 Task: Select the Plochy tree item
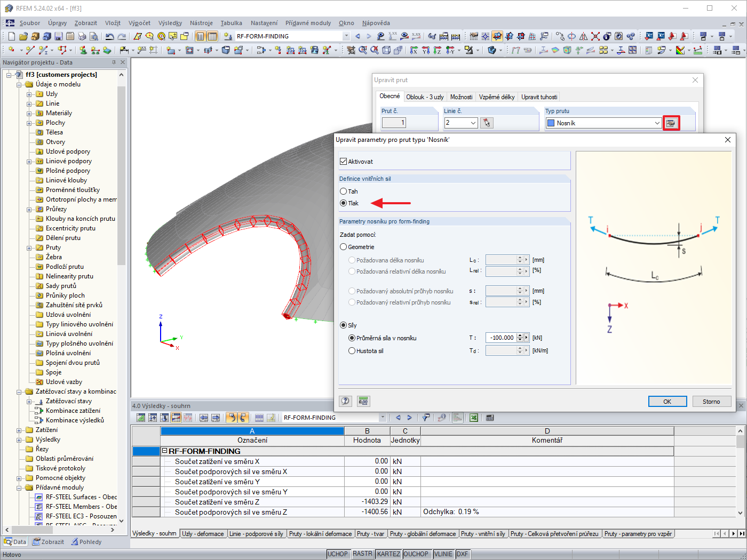pyautogui.click(x=55, y=123)
